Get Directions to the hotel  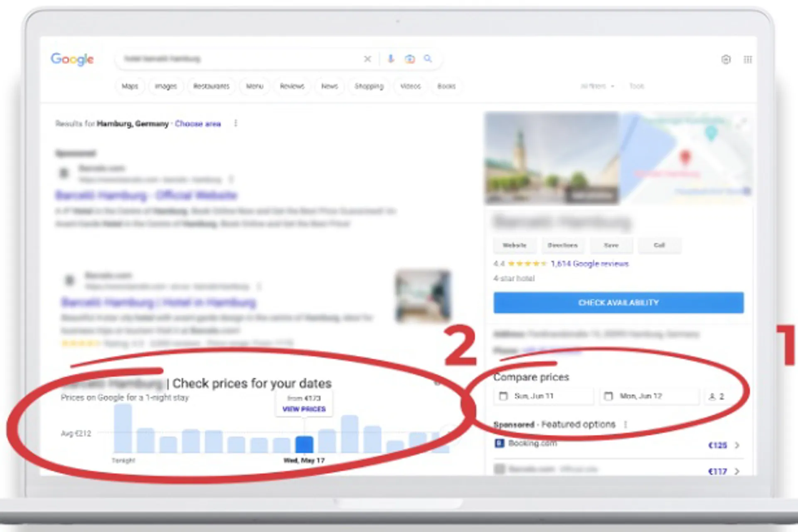click(x=563, y=245)
